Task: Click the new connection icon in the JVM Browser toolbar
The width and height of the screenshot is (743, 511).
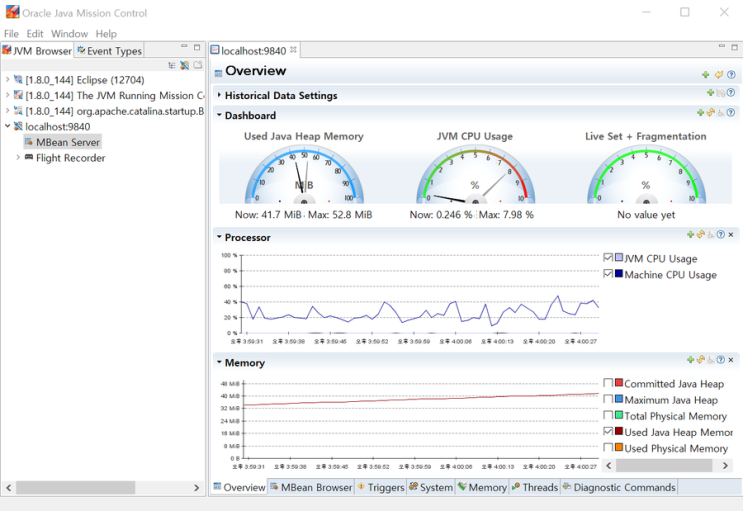Action: (x=185, y=65)
